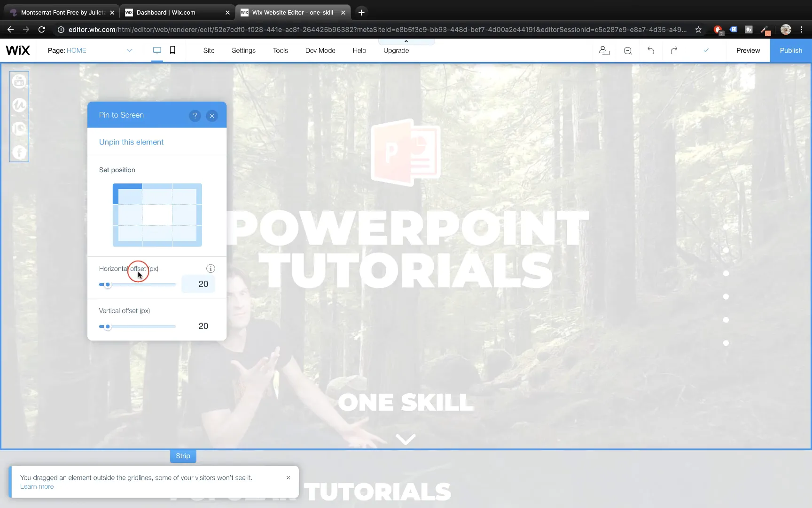This screenshot has width=812, height=508.
Task: Click the Wix logo
Action: [18, 50]
